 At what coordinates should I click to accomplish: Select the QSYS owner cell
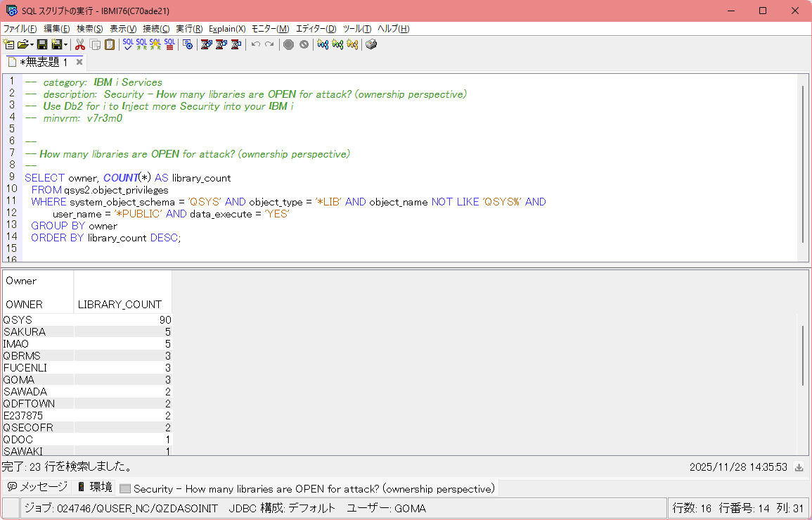(x=38, y=320)
